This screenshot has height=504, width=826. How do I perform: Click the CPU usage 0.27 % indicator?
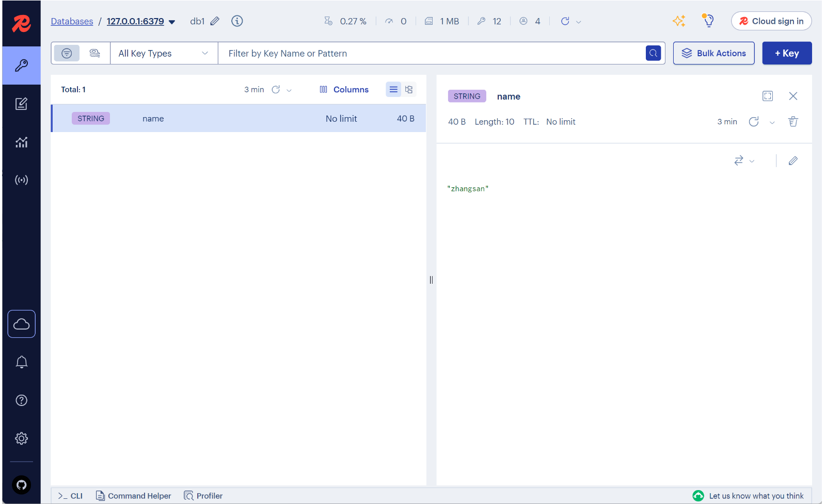(345, 21)
